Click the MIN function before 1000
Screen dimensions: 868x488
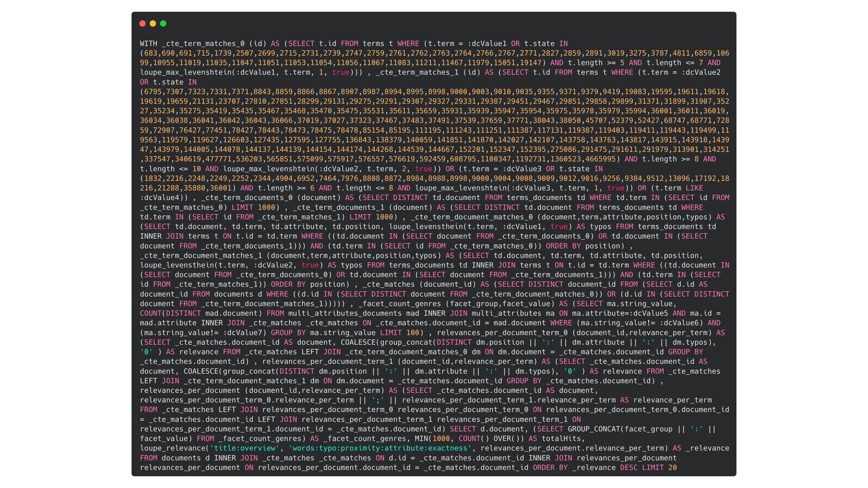421,439
